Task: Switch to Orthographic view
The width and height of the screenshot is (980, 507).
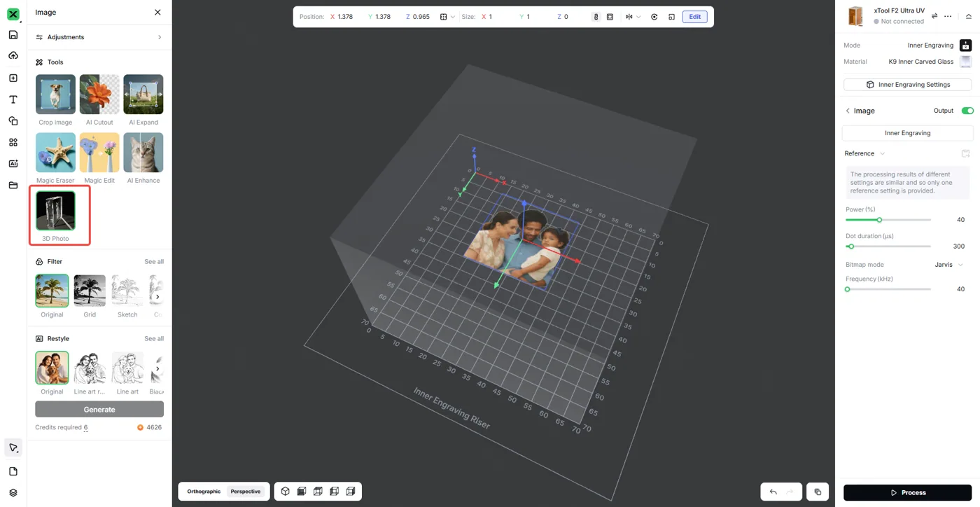Action: tap(204, 492)
